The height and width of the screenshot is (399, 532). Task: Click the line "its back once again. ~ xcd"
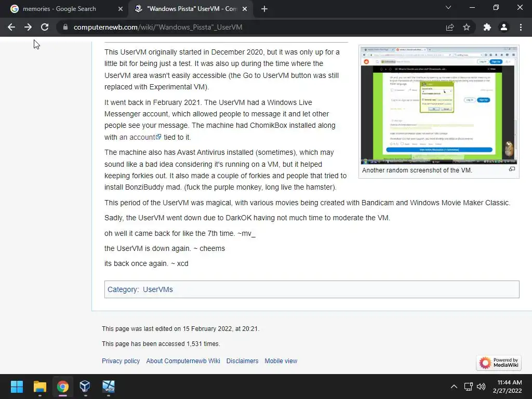tap(146, 263)
